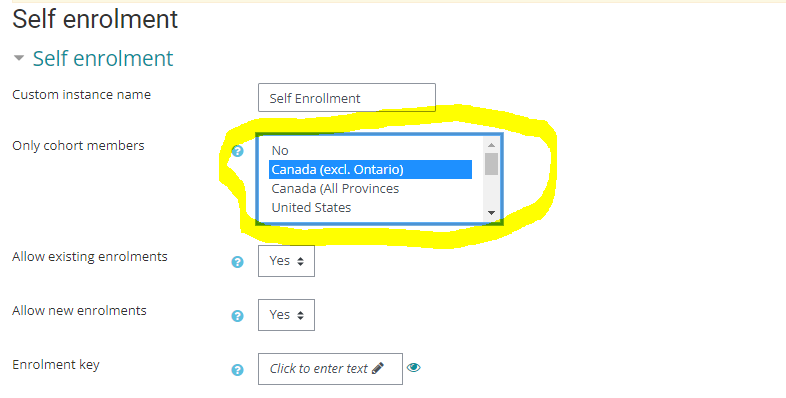Open help for Allow new enrolments
The height and width of the screenshot is (398, 786).
point(238,316)
